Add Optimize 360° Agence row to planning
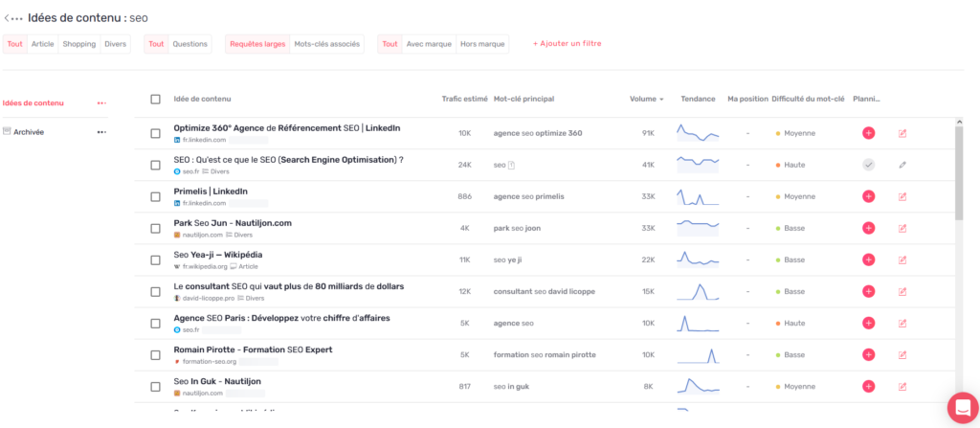980x428 pixels. point(868,133)
